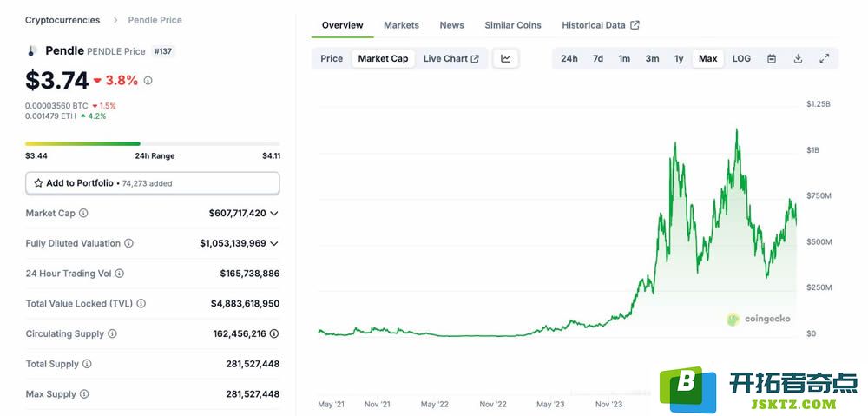This screenshot has height=416, width=868.
Task: Click the chart's highest market cap peak
Action: click(737, 131)
